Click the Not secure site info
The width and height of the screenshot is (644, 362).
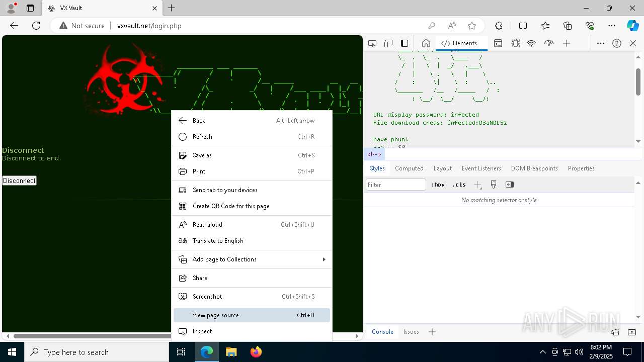click(82, 26)
